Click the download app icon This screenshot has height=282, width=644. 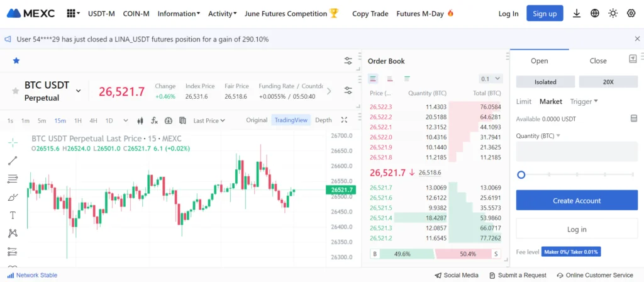point(577,14)
